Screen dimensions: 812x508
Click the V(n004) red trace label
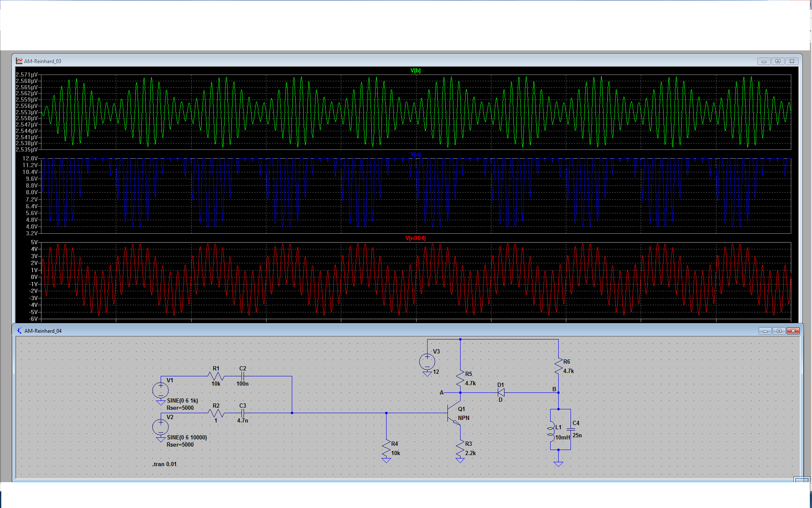click(x=415, y=238)
